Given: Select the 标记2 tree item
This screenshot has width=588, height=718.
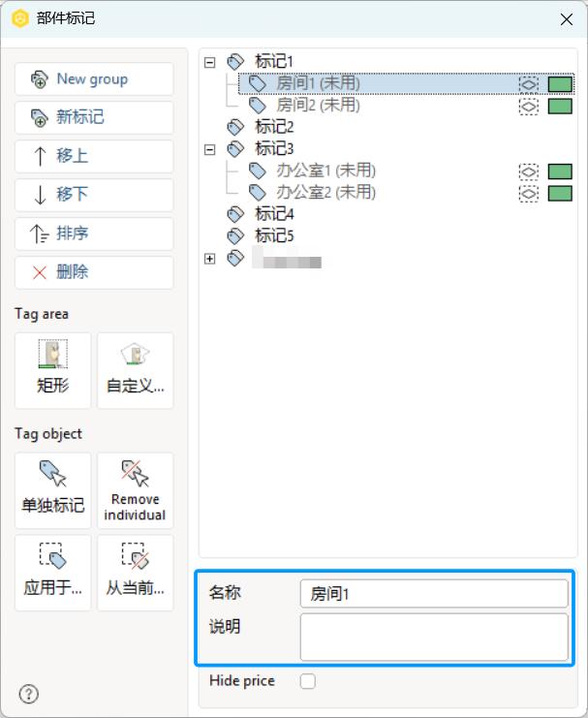Looking at the screenshot, I should 274,127.
